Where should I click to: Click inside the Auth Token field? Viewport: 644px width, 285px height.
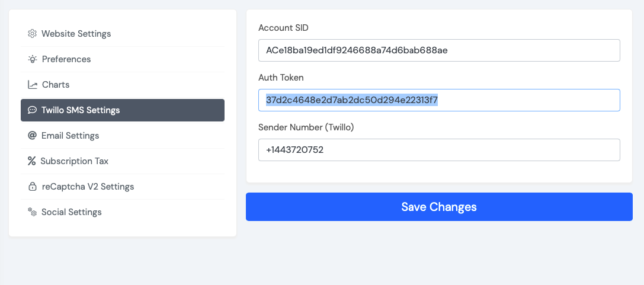(439, 100)
